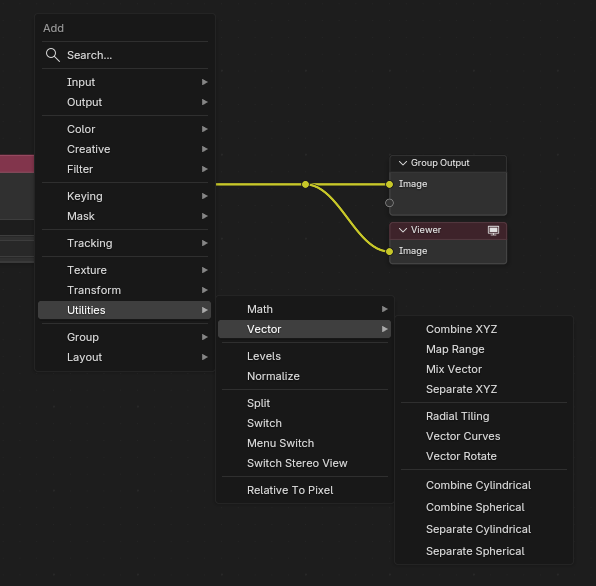The height and width of the screenshot is (586, 596).
Task: Click the Group Output Image input socket
Action: [x=389, y=184]
